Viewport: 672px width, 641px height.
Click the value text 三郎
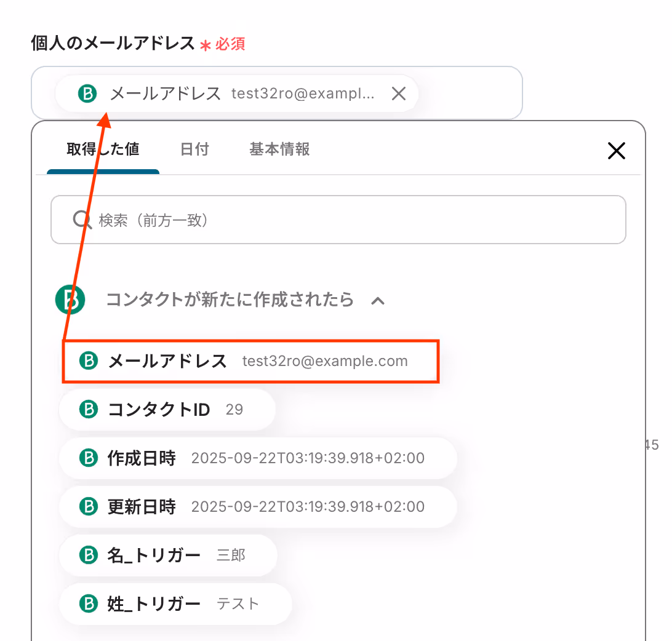click(231, 555)
